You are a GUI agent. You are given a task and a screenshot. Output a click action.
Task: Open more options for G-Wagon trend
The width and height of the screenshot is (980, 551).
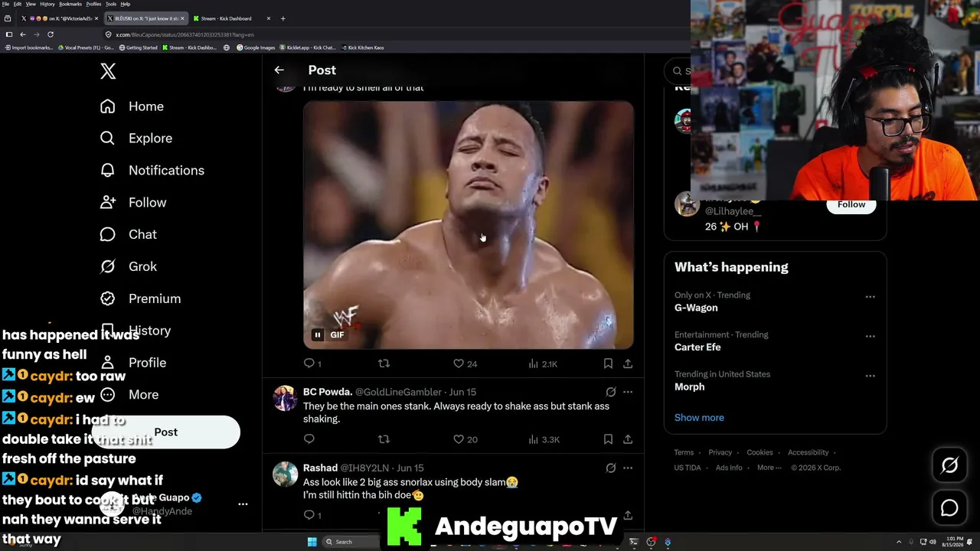coord(870,296)
